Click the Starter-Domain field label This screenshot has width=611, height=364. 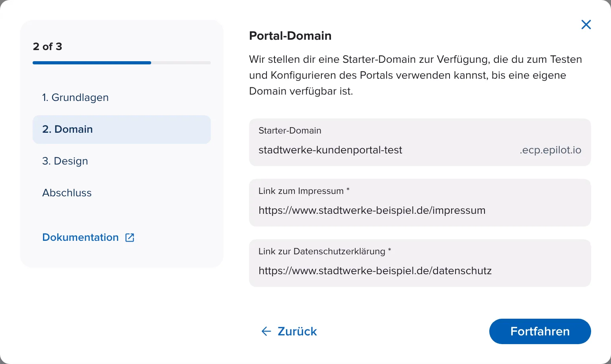coord(290,131)
